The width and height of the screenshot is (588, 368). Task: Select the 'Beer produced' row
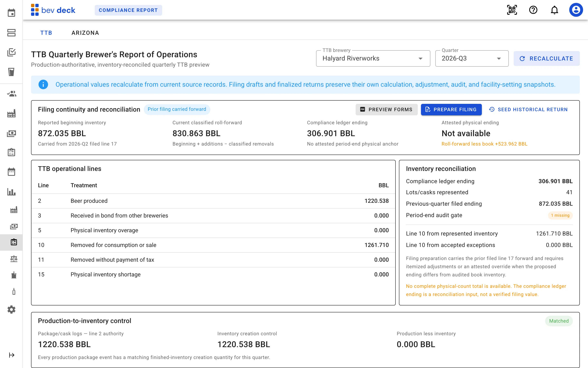(x=213, y=201)
